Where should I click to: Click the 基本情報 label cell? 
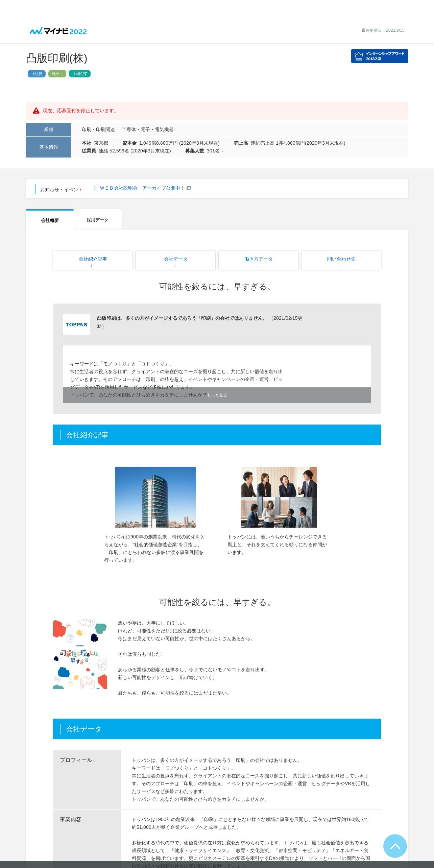click(48, 147)
